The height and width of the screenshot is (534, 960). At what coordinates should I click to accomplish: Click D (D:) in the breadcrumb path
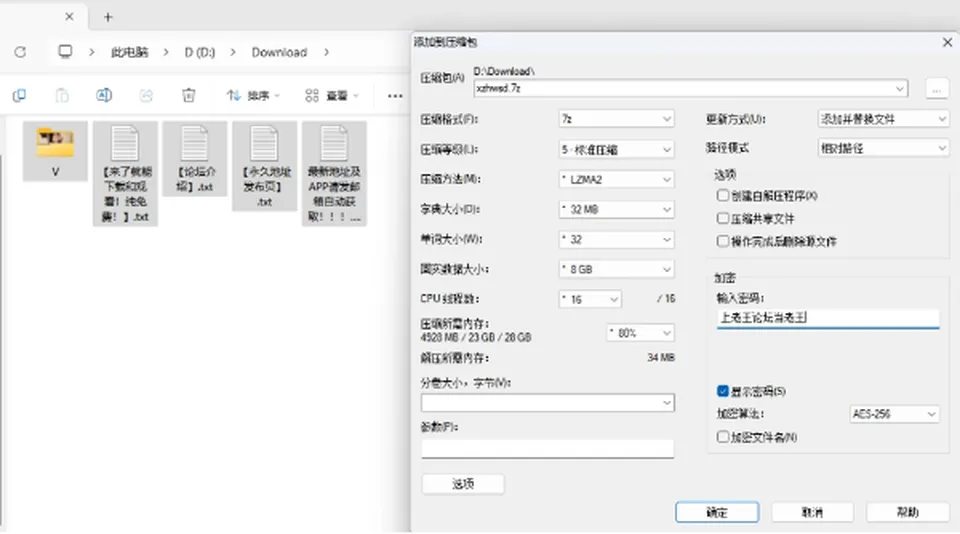click(x=200, y=52)
